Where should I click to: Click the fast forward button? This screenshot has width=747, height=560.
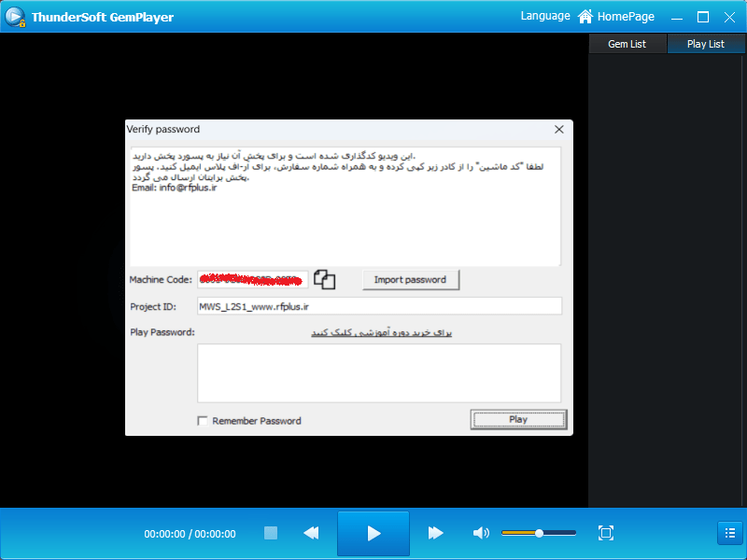tap(435, 533)
